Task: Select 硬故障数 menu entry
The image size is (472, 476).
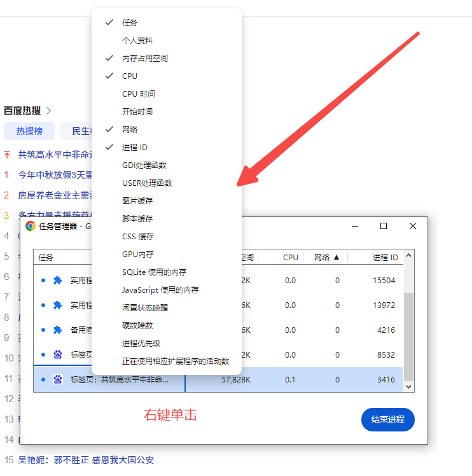Action: point(167,325)
